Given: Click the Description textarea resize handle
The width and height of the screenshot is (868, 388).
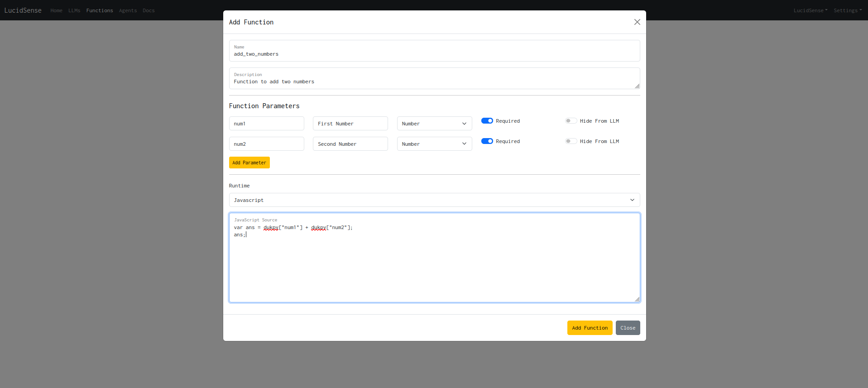Looking at the screenshot, I should tap(637, 86).
